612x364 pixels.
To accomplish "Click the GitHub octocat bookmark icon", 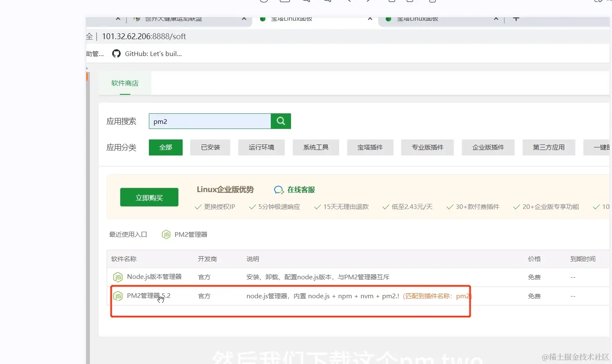I will [x=116, y=54].
